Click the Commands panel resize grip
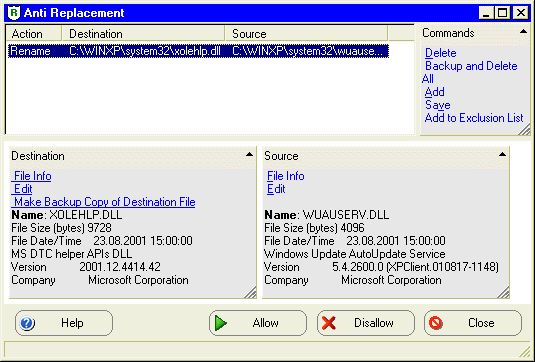 tap(524, 130)
